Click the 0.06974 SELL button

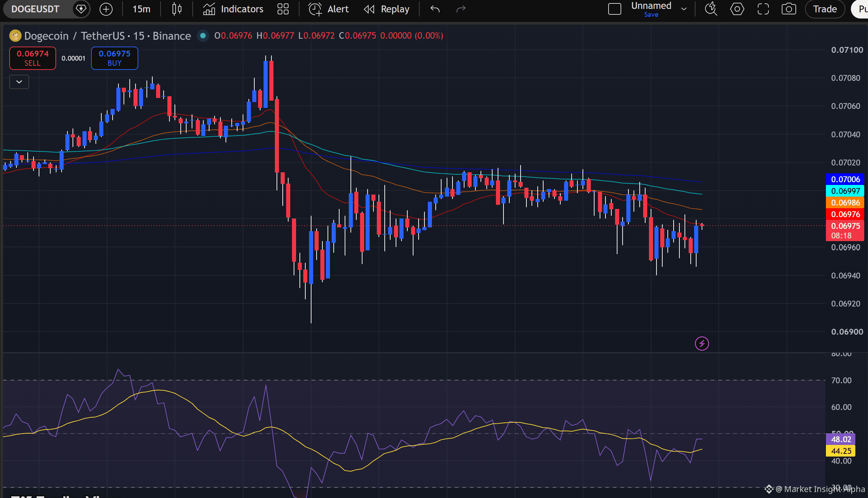tap(33, 58)
